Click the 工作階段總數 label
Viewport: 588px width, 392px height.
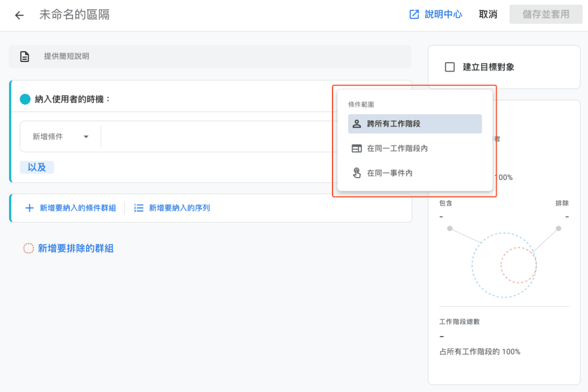click(x=459, y=322)
